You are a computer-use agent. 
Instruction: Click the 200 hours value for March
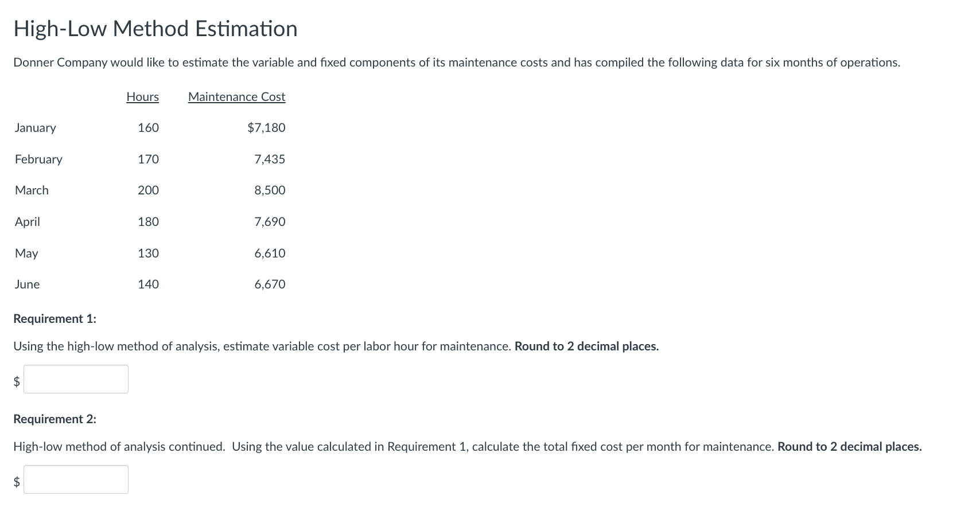148,190
